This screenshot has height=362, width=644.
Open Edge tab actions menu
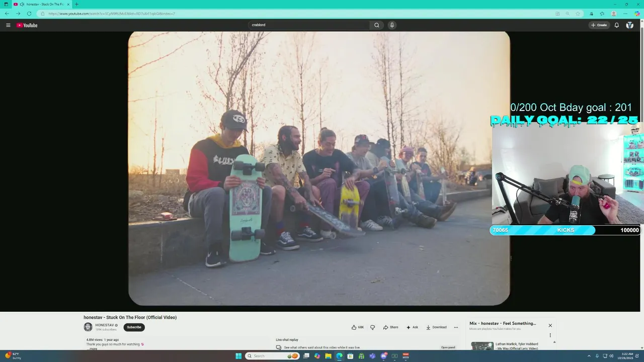coord(6,4)
